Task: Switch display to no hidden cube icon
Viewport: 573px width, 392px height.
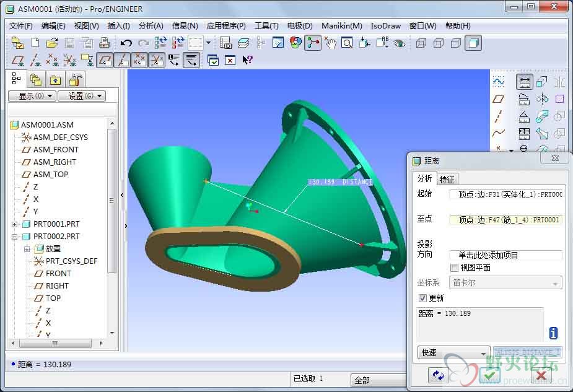Action: [455, 43]
